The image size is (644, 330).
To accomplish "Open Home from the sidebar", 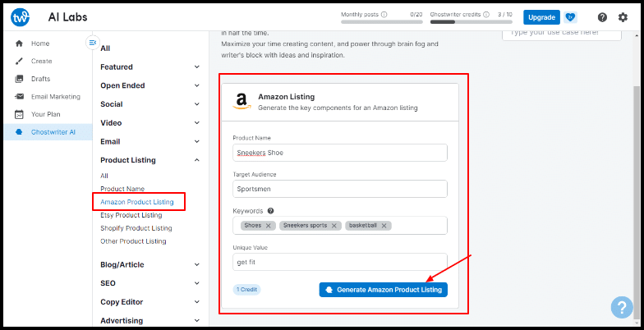I will pyautogui.click(x=39, y=44).
